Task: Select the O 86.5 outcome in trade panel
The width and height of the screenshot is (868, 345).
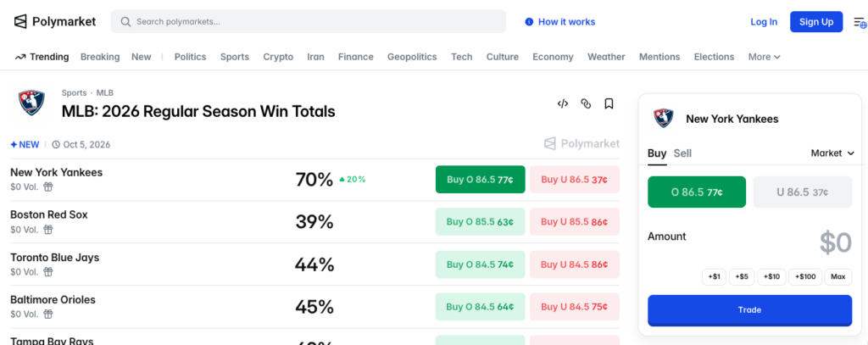Action: tap(696, 192)
